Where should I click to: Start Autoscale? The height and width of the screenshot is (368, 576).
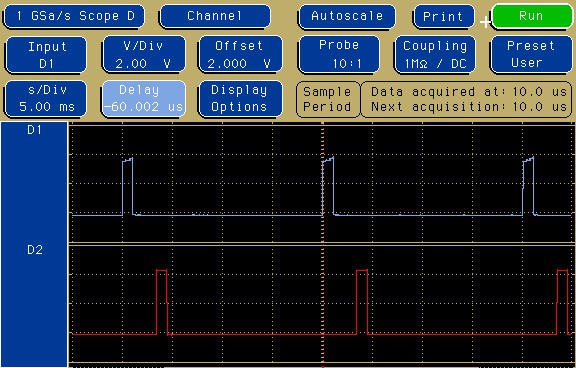[x=347, y=17]
